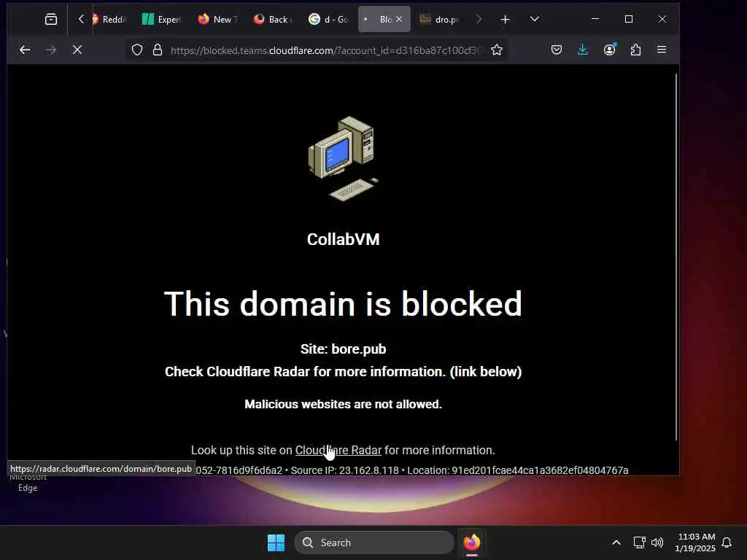
Task: Open a new tab with plus button
Action: (505, 19)
